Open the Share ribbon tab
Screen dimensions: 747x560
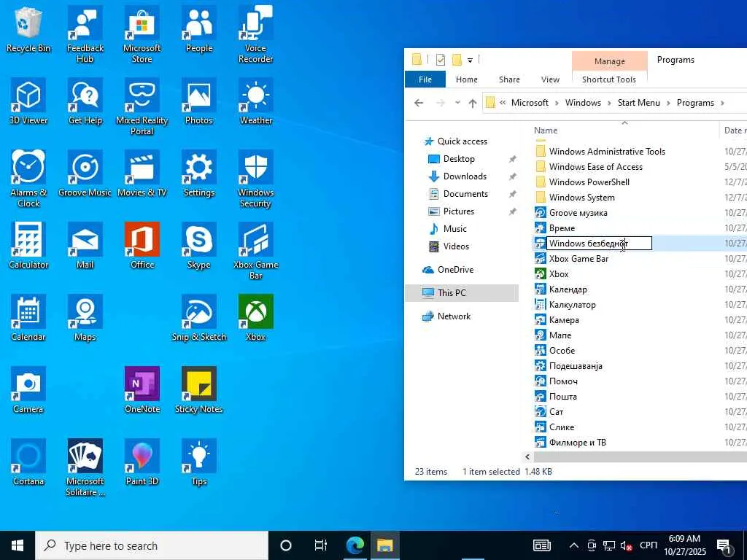509,79
